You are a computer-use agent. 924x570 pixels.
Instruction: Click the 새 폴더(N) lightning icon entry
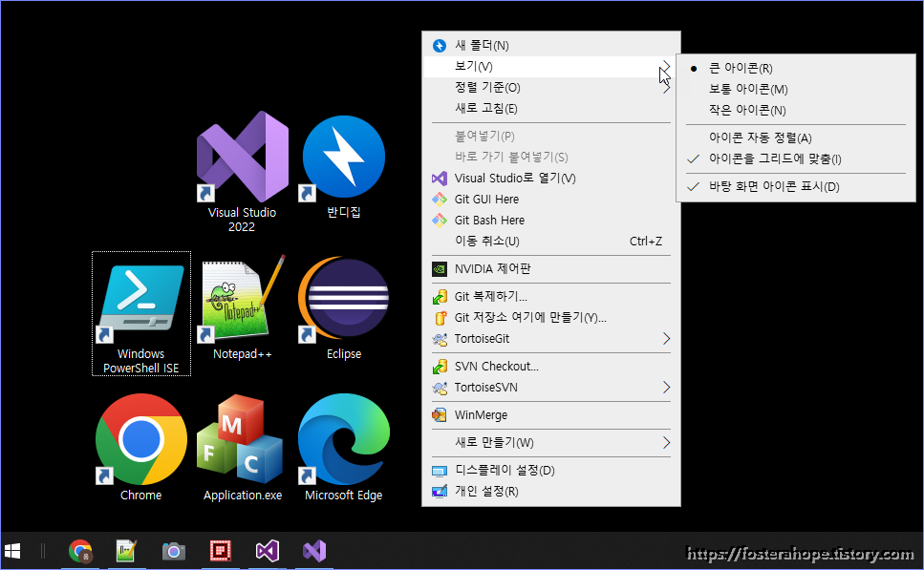551,45
